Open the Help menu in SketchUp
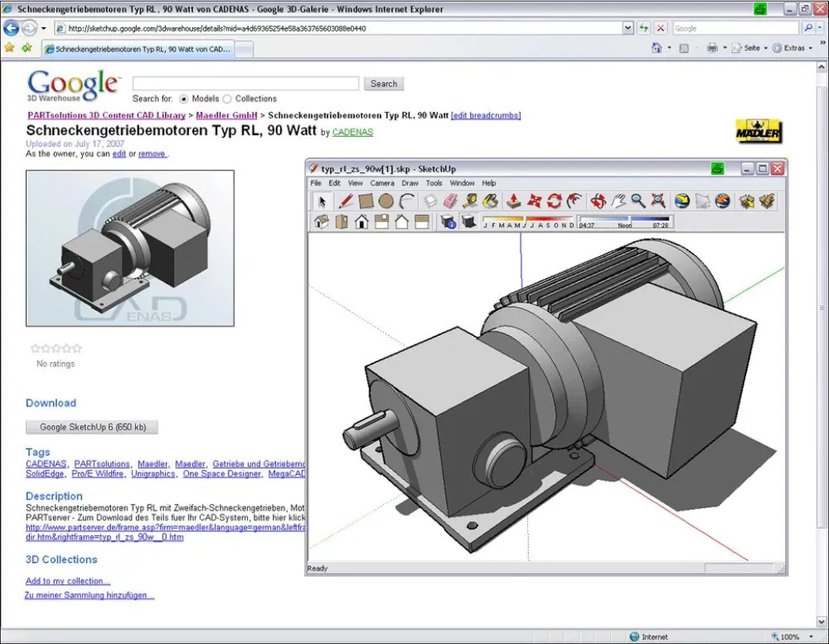Viewport: 829px width, 644px height. [x=489, y=183]
